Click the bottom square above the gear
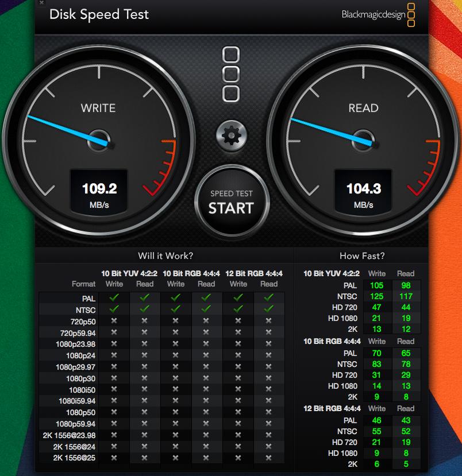Screen dimensions: 462x476 pos(230,93)
